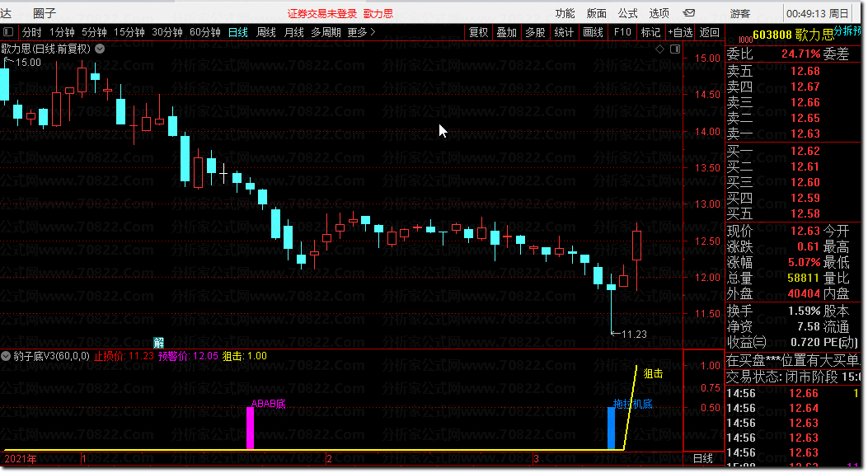
Task: Open the 公式 menu
Action: [x=628, y=13]
